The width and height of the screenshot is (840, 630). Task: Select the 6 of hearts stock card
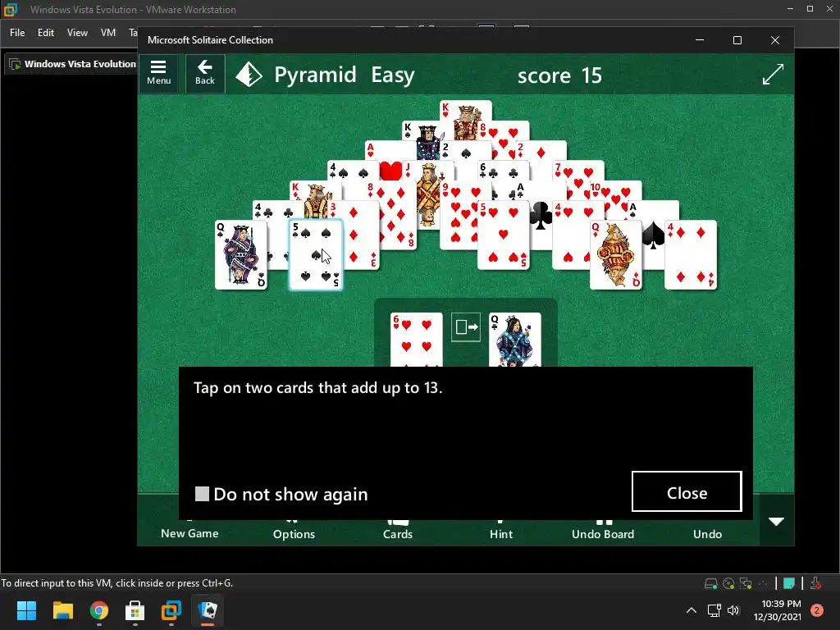click(416, 340)
